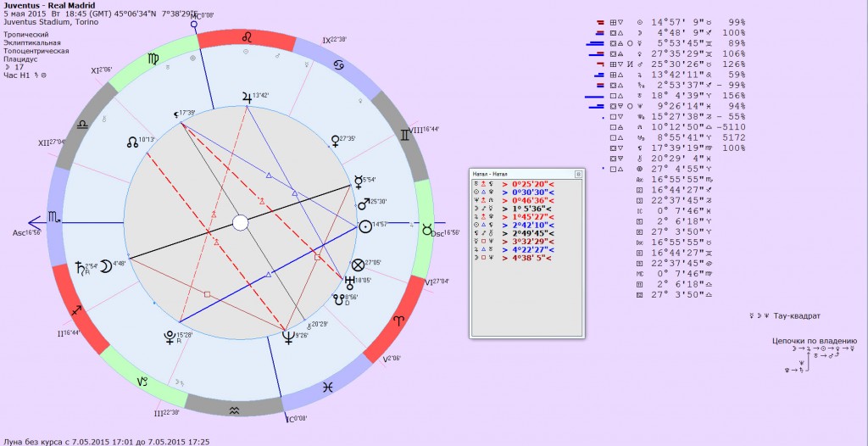This screenshot has height=446, width=868.
Task: Select the Neptune glyph at 9°26'
Action: pos(287,337)
